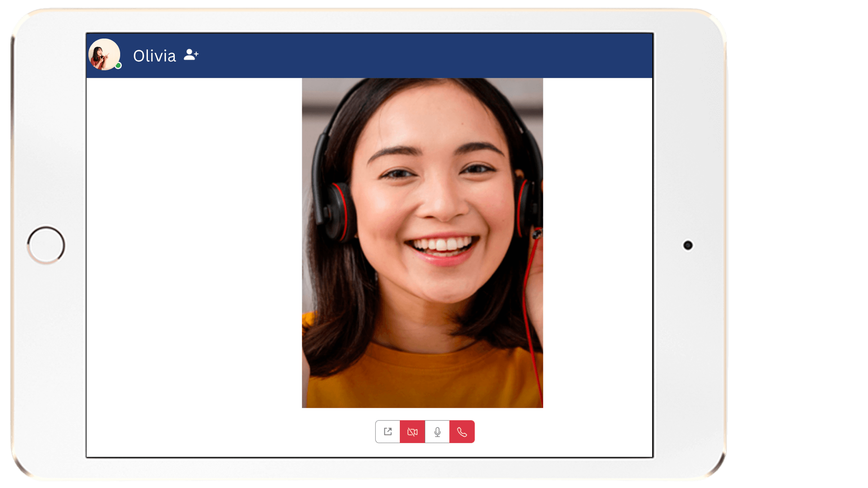Tap the video feed of the caller
Image resolution: width=868 pixels, height=488 pixels.
tap(422, 201)
